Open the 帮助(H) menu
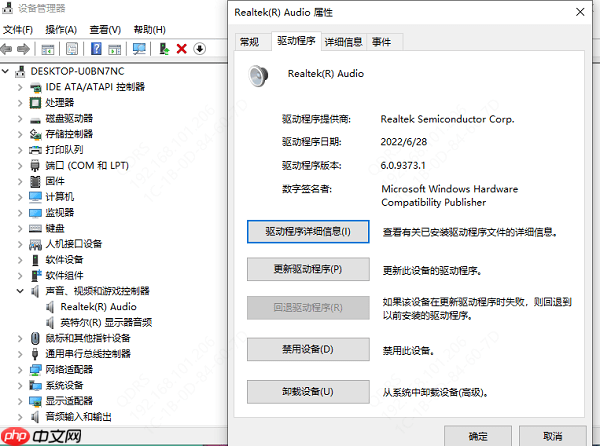This screenshot has height=446, width=600. (x=149, y=29)
